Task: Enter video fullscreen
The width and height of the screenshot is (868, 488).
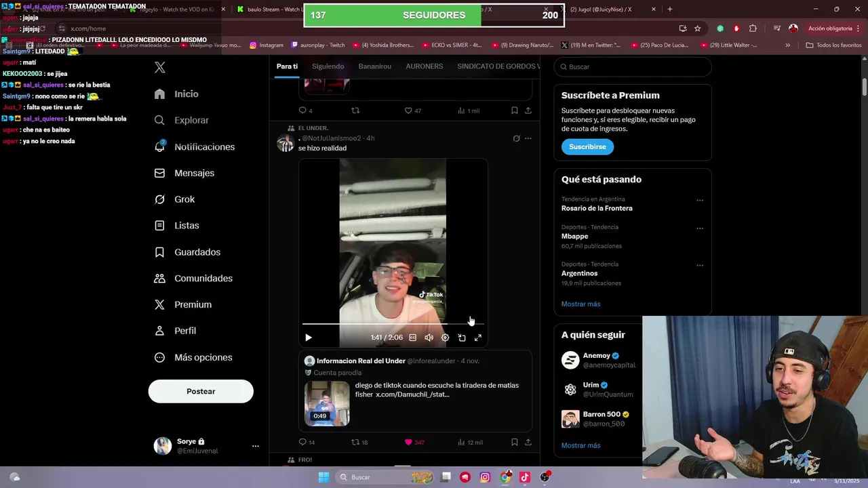Action: pyautogui.click(x=478, y=338)
